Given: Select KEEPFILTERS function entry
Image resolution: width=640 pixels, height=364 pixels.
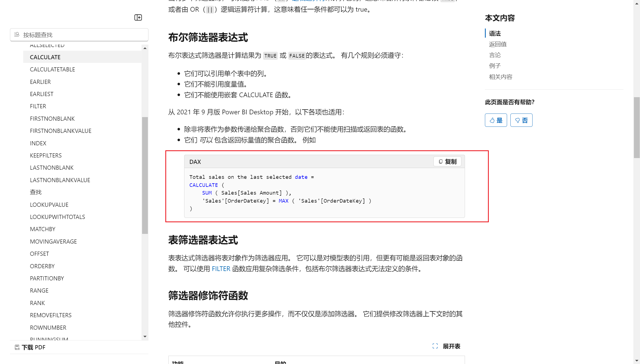Looking at the screenshot, I should click(x=46, y=156).
